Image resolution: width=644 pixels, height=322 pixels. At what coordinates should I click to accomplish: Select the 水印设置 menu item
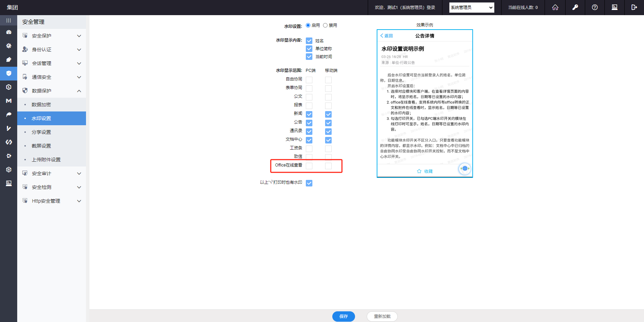point(52,118)
